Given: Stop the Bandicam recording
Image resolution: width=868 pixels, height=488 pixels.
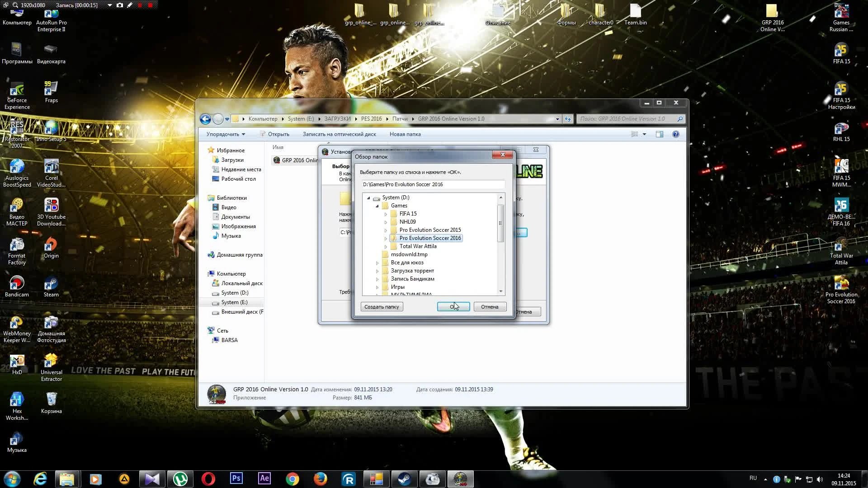Looking at the screenshot, I should (x=150, y=5).
